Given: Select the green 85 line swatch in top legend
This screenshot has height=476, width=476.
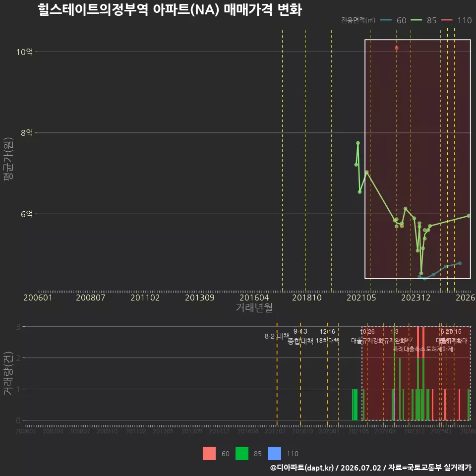Looking at the screenshot, I should [x=416, y=20].
